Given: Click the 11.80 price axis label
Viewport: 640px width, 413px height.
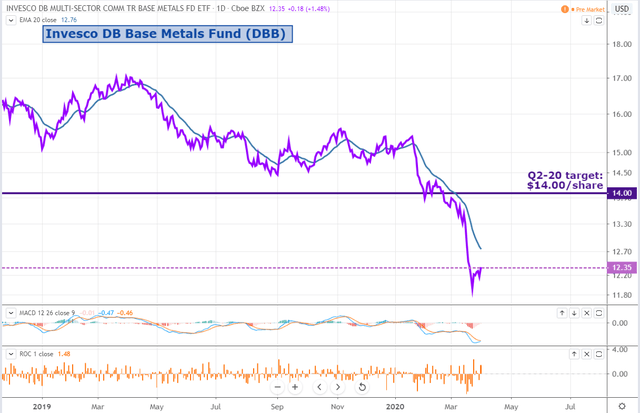Looking at the screenshot, I should point(622,295).
